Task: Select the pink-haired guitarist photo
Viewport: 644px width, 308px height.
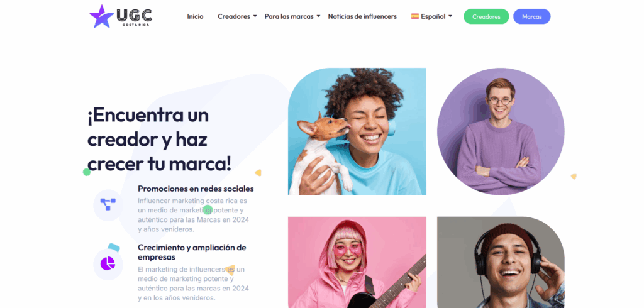Action: 357,262
